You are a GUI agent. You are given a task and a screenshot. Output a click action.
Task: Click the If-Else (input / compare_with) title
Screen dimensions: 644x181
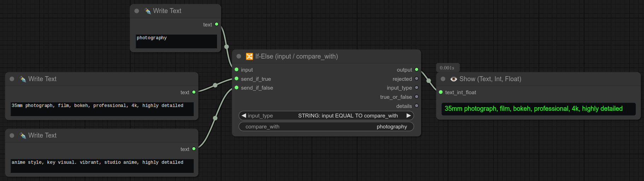[297, 56]
